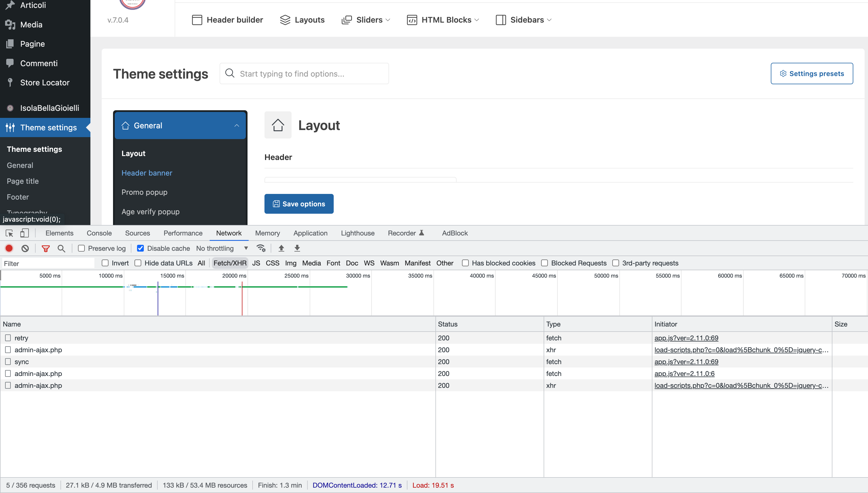Image resolution: width=868 pixels, height=493 pixels.
Task: Select the JS filter type
Action: pos(256,263)
